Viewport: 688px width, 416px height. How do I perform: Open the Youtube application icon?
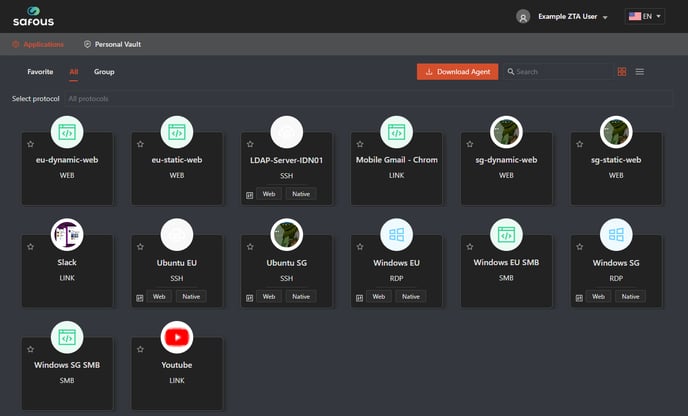(x=177, y=337)
